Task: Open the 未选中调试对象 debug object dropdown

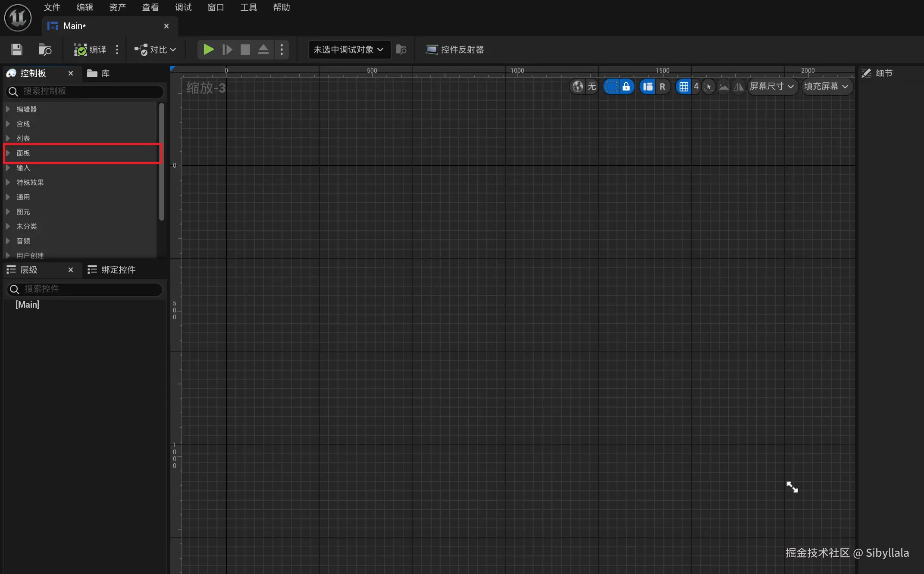Action: point(348,50)
